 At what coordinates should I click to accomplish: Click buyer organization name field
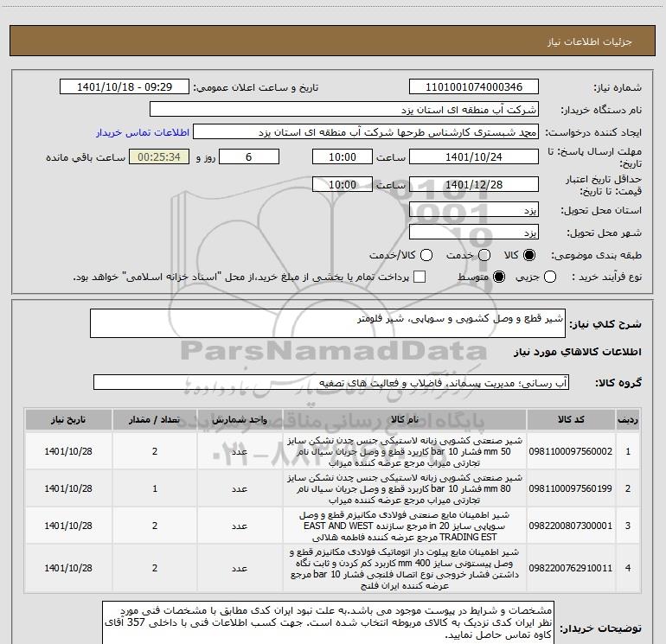[344, 110]
